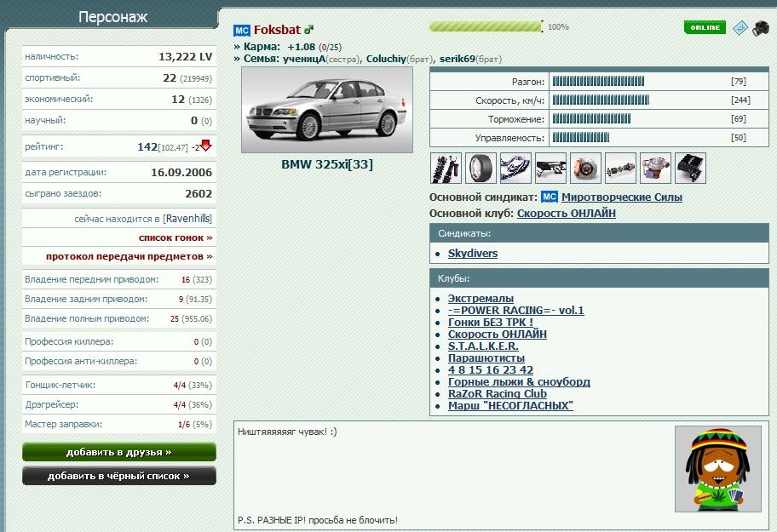
Task: Click the Синдикаты section header
Action: tap(599, 233)
